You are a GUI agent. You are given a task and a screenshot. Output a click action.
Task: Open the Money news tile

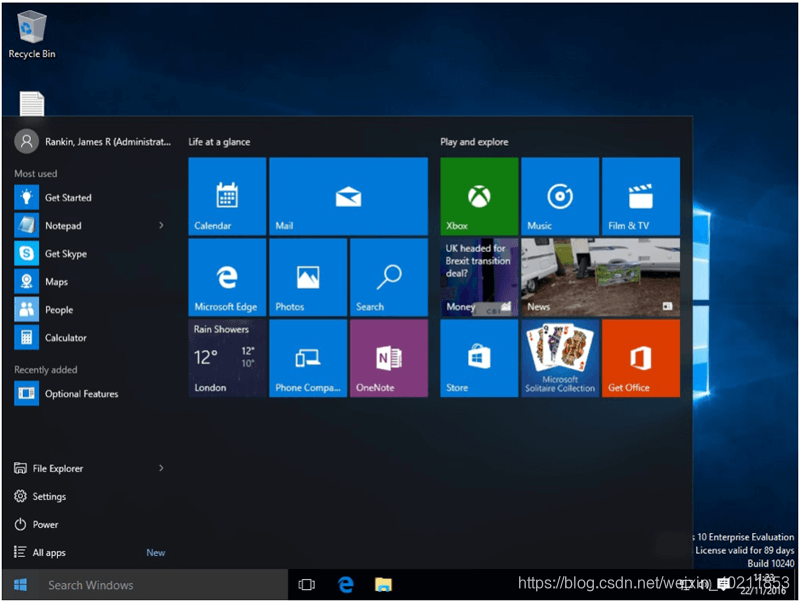[x=479, y=277]
